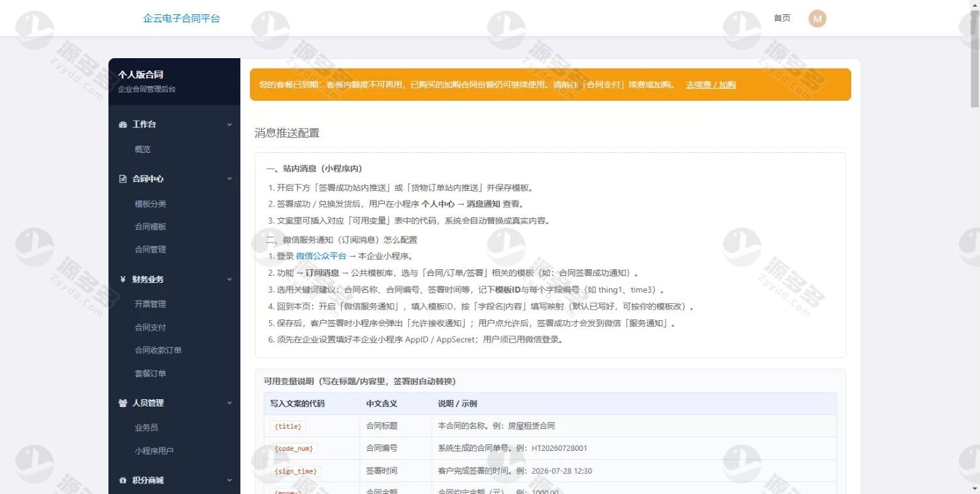Click the 合同中心 menu label

(148, 178)
